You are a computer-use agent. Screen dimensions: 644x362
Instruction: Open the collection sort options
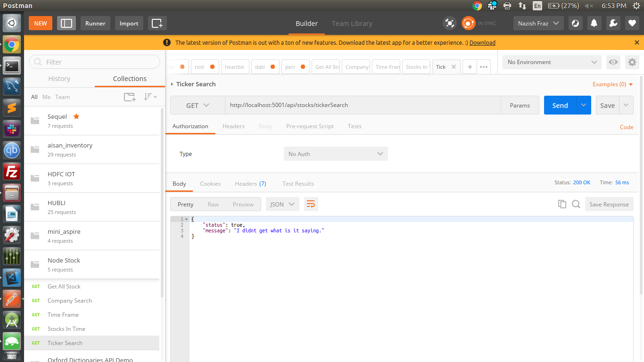tap(150, 97)
